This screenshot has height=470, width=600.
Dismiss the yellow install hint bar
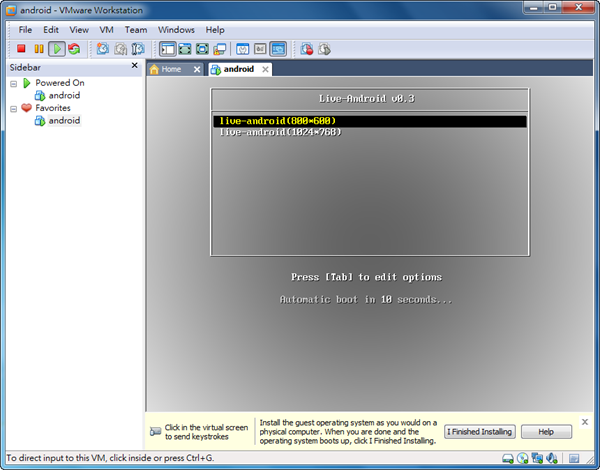(x=585, y=422)
